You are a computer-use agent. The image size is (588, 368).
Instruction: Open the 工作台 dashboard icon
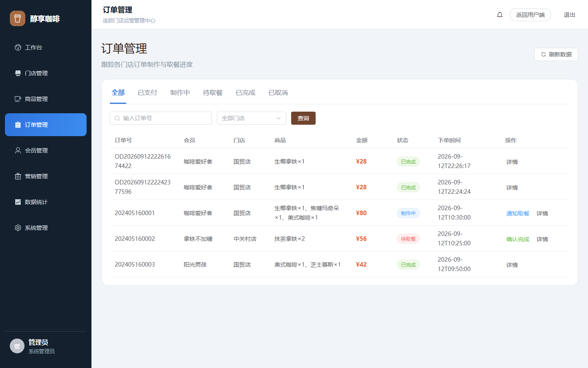tap(18, 47)
